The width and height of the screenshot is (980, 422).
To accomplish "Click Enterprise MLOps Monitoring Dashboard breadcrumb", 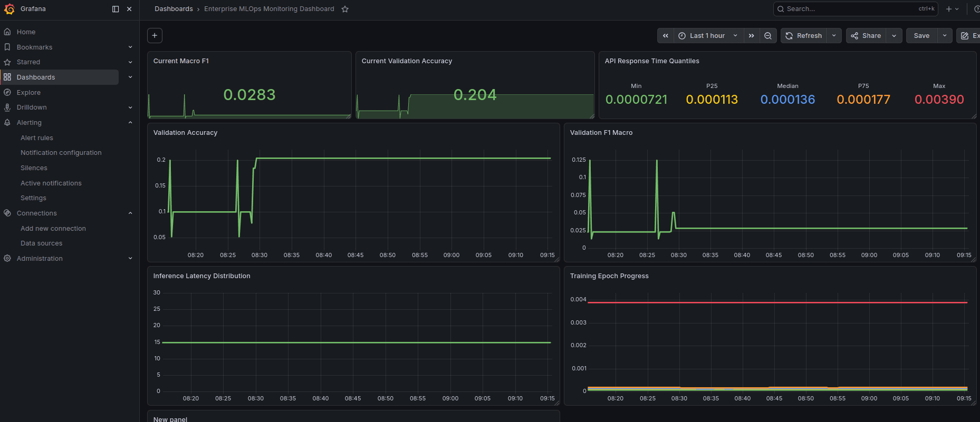I will coord(269,9).
